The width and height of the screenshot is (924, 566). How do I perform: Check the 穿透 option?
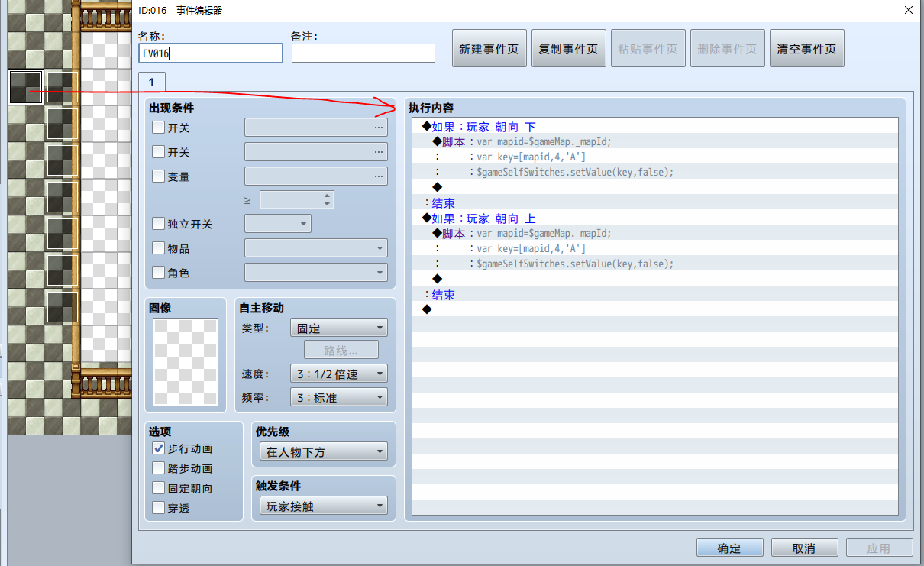(159, 508)
